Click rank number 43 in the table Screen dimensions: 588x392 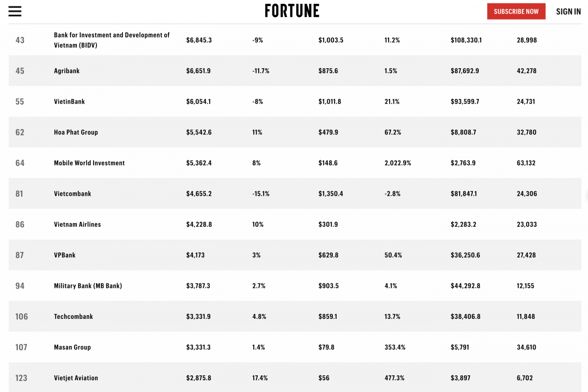coord(20,40)
